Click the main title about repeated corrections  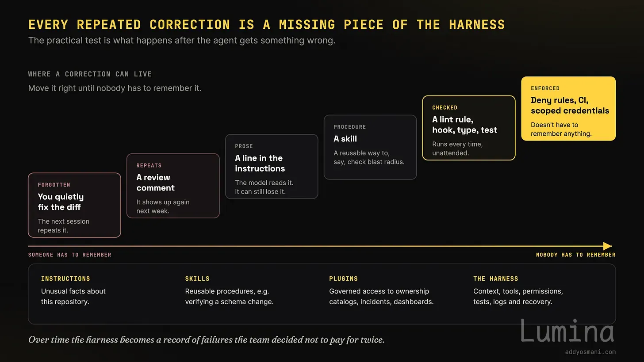[267, 24]
